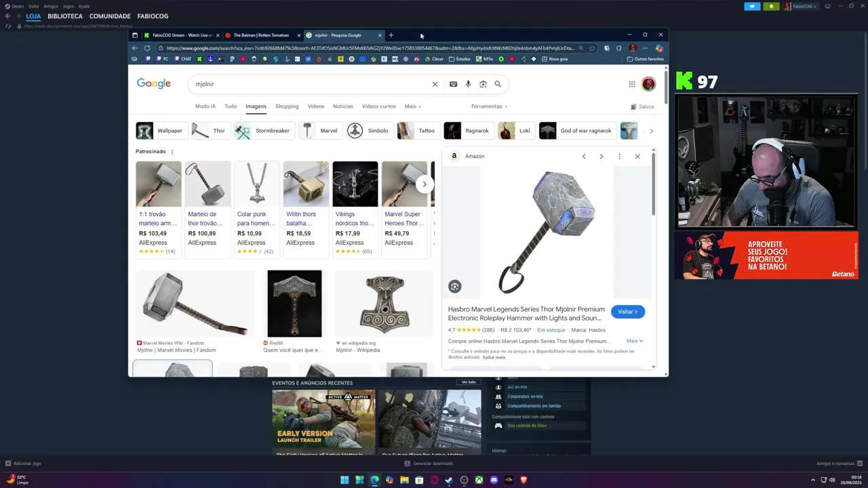Expand the Ferramentas dropdown
Image resolution: width=868 pixels, height=488 pixels.
pyautogui.click(x=489, y=106)
